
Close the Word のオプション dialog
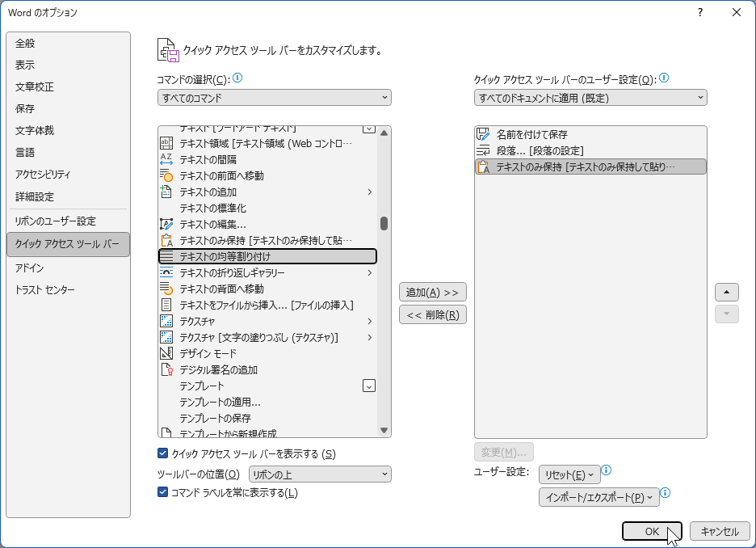[x=737, y=13]
